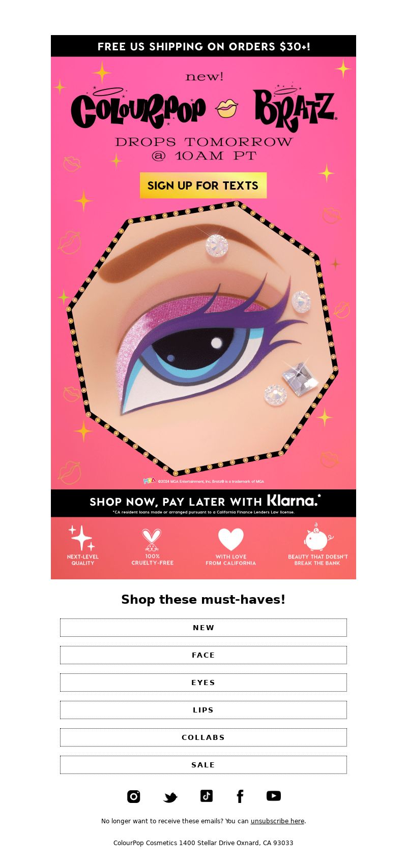This screenshot has width=407, height=868.
Task: Open the Twitter bird icon
Action: (170, 797)
